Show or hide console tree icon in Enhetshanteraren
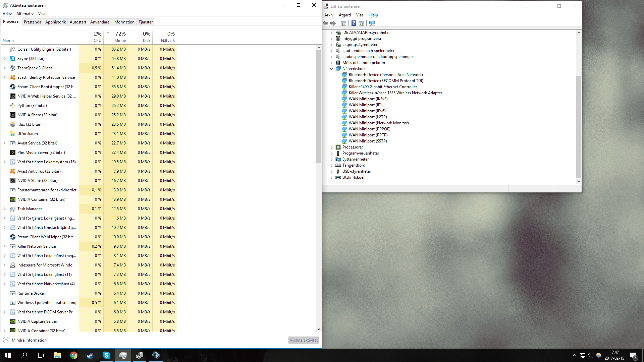This screenshot has height=362, width=644. tap(343, 23)
